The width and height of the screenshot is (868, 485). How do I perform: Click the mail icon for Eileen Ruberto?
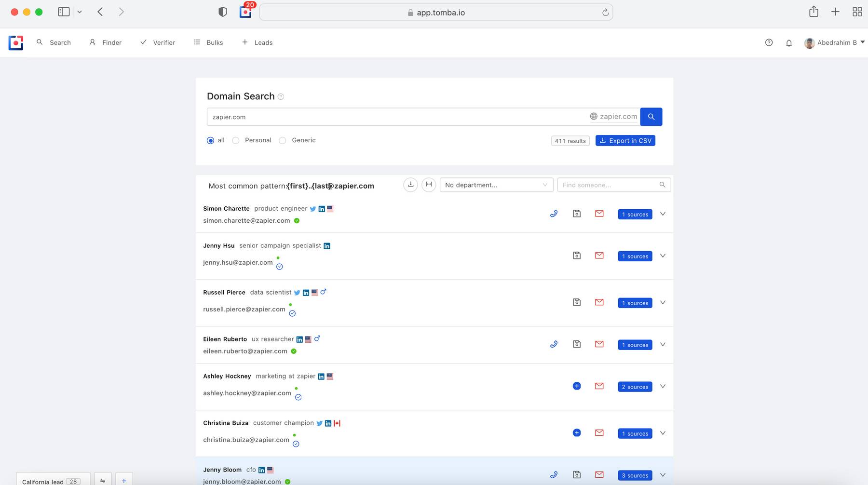point(599,344)
